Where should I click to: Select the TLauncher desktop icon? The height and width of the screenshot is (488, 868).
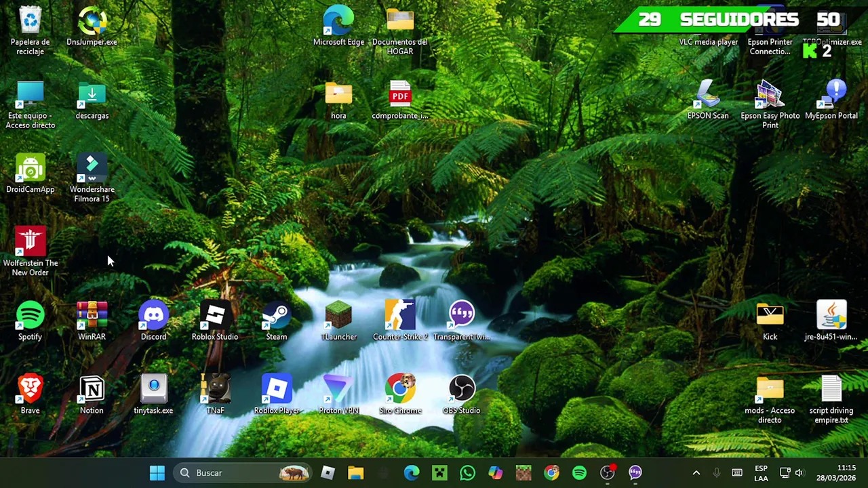(x=338, y=322)
